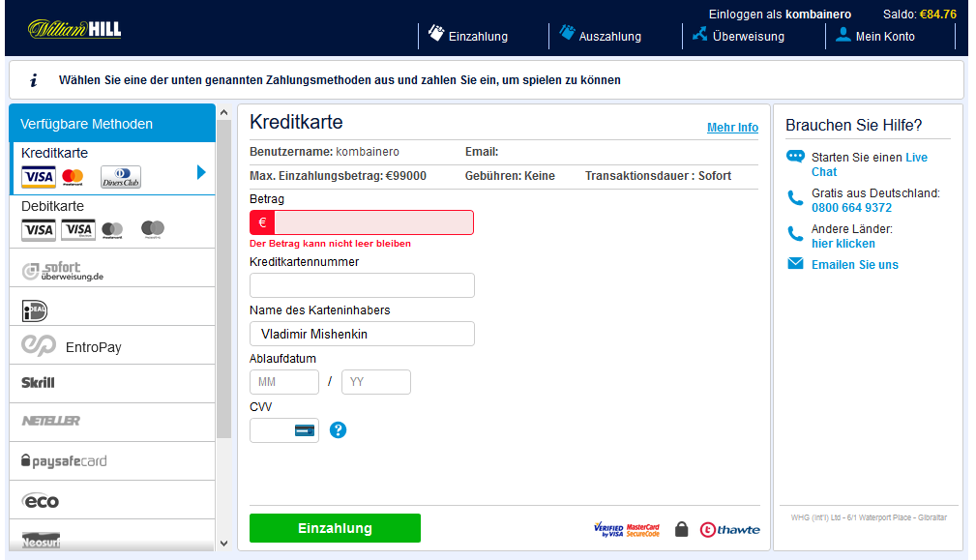Viewport: 976px width, 560px height.
Task: Click the Visa logo under Kreditkarte
Action: click(x=39, y=177)
